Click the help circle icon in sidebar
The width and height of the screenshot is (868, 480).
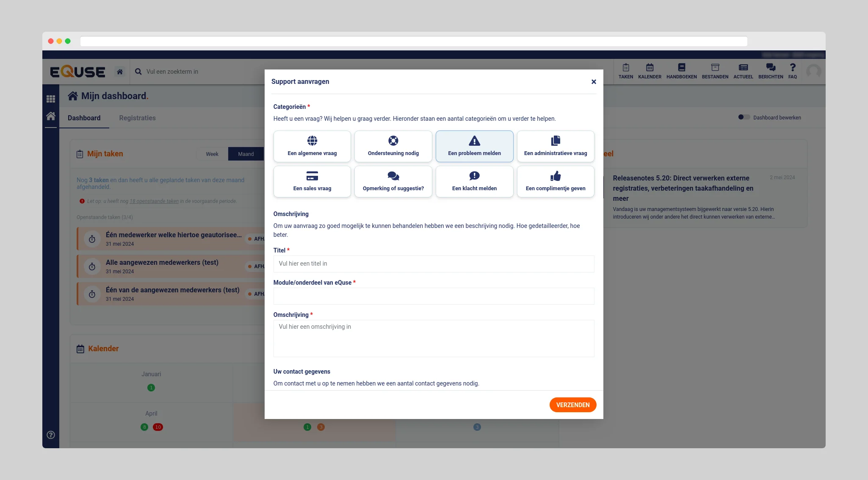tap(51, 435)
